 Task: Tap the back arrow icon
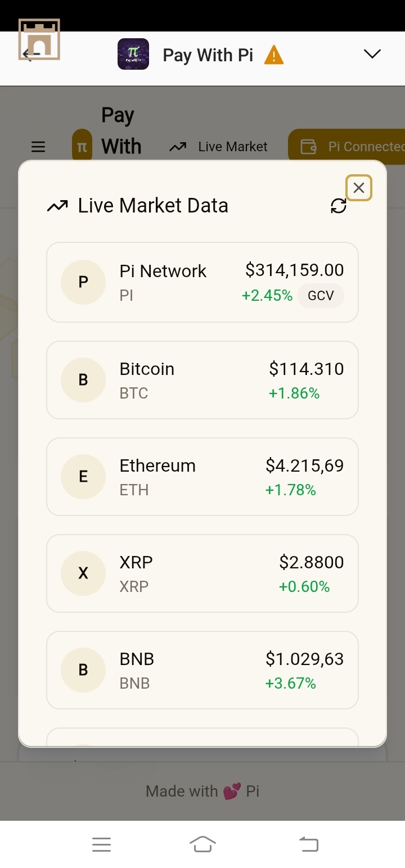pyautogui.click(x=31, y=55)
